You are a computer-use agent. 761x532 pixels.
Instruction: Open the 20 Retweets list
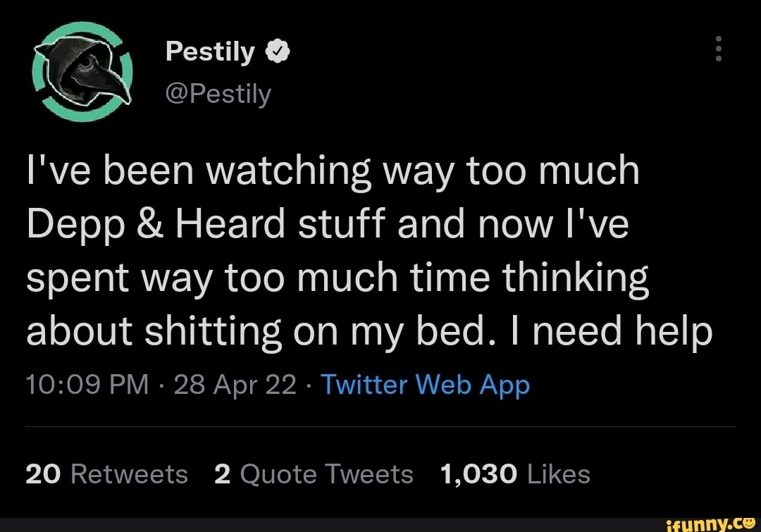click(106, 474)
